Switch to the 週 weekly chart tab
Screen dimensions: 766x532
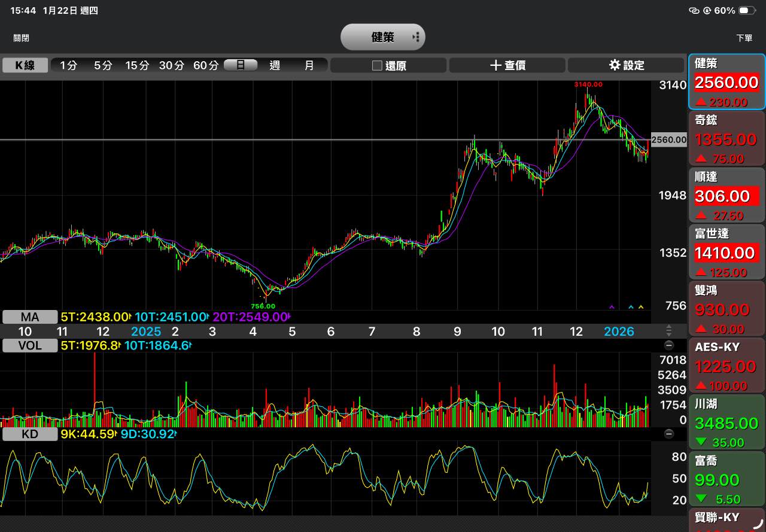(275, 65)
